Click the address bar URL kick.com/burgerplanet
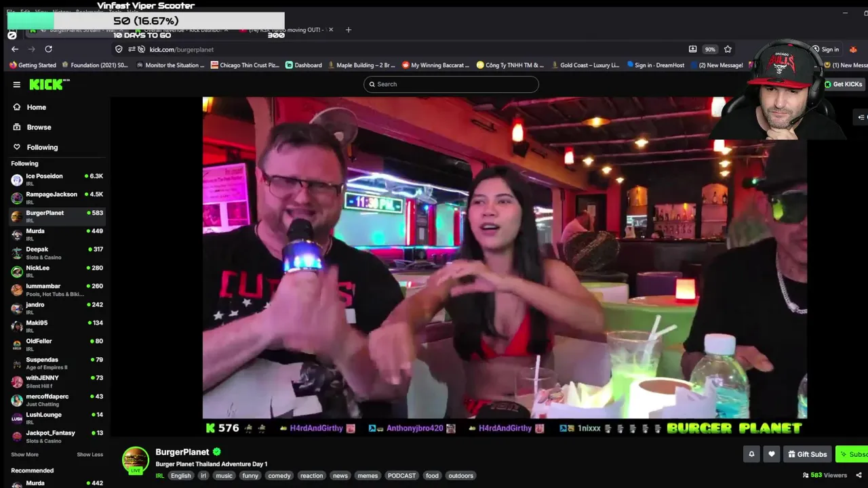The image size is (868, 488). 182,49
